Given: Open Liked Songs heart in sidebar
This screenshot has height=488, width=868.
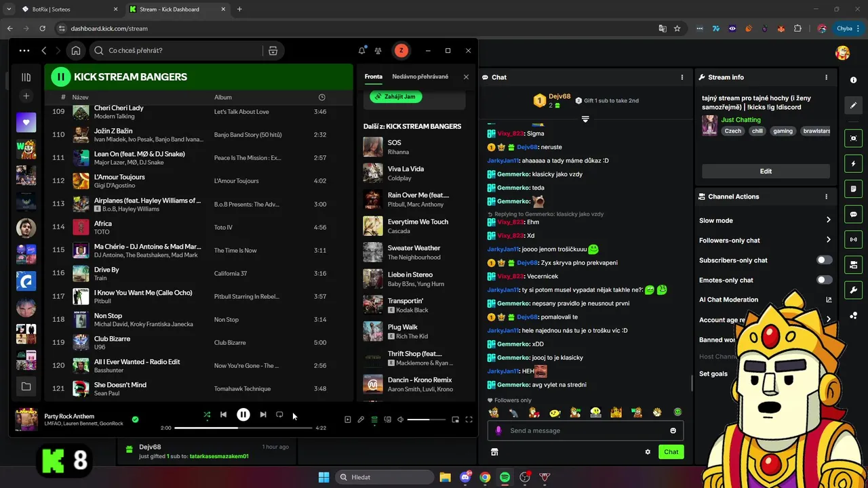Looking at the screenshot, I should (x=26, y=122).
